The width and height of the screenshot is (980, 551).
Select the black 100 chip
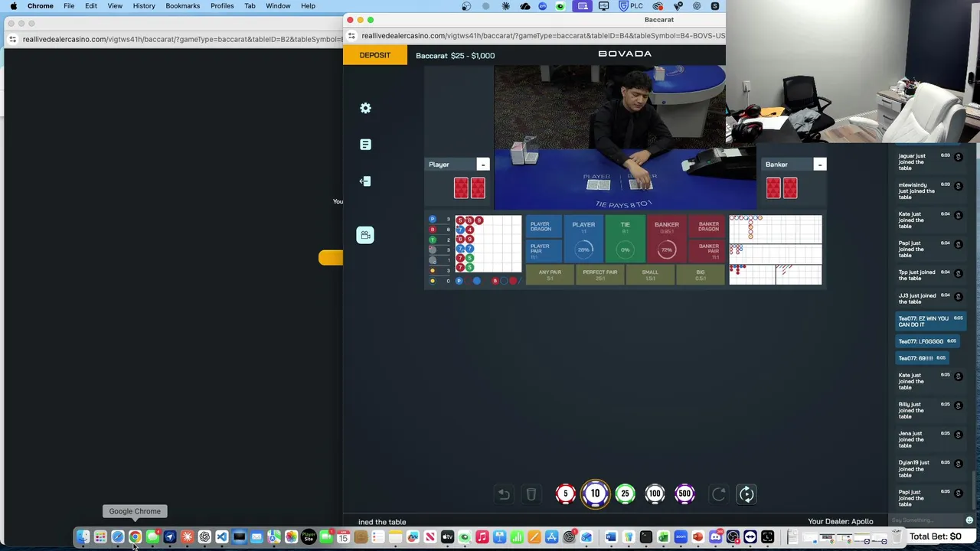[x=655, y=494]
